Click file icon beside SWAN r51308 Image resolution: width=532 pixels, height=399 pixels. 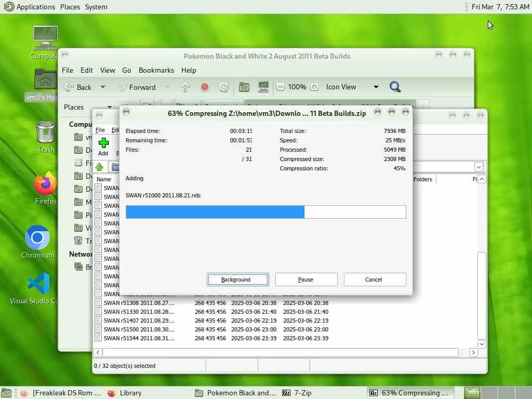[98, 302]
